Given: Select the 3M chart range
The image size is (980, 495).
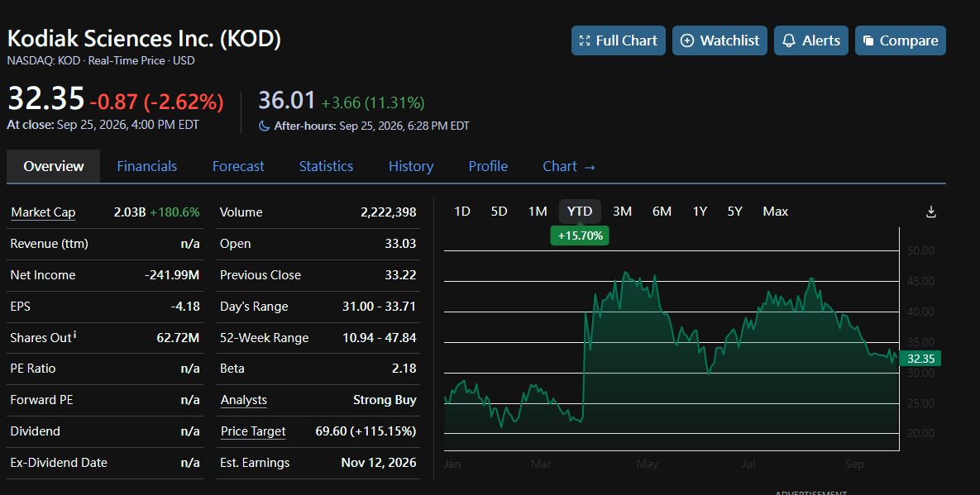Looking at the screenshot, I should point(622,212).
